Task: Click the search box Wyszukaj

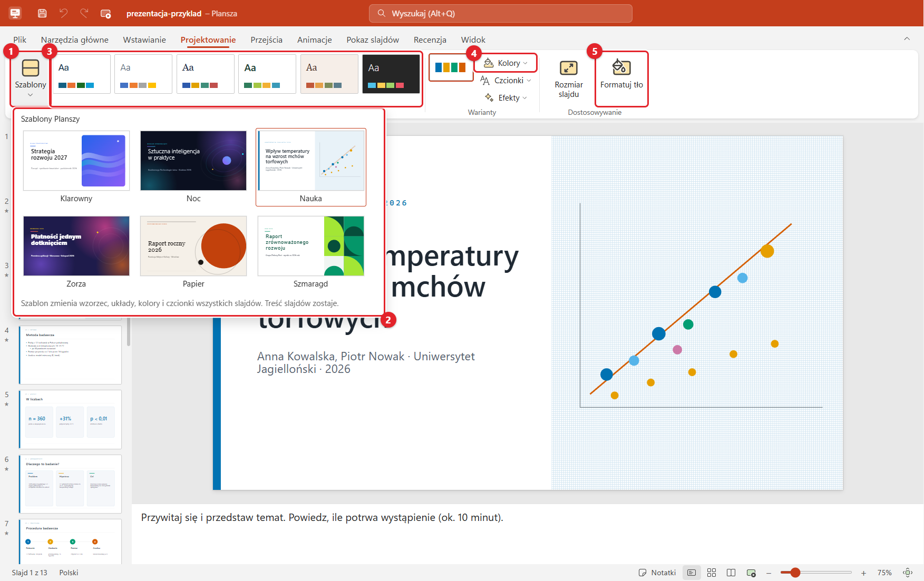Action: point(501,13)
